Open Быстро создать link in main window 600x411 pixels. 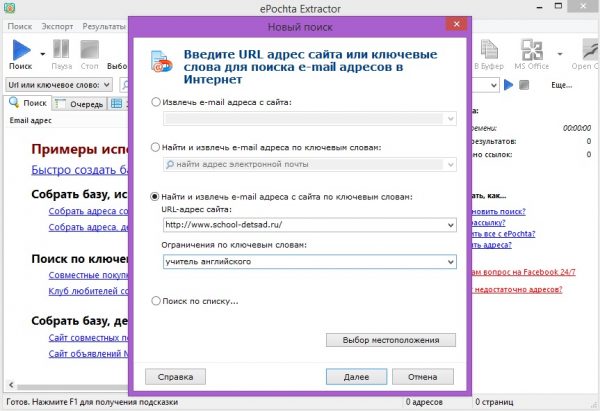tap(80, 170)
